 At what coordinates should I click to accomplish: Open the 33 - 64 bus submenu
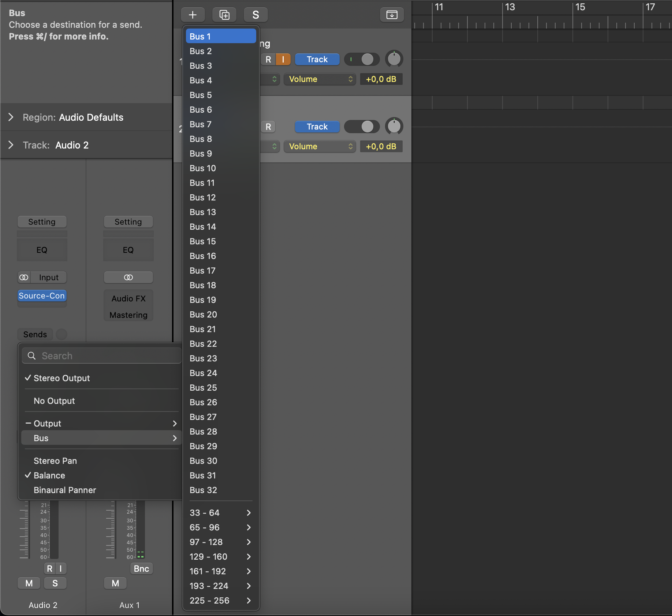click(x=220, y=513)
